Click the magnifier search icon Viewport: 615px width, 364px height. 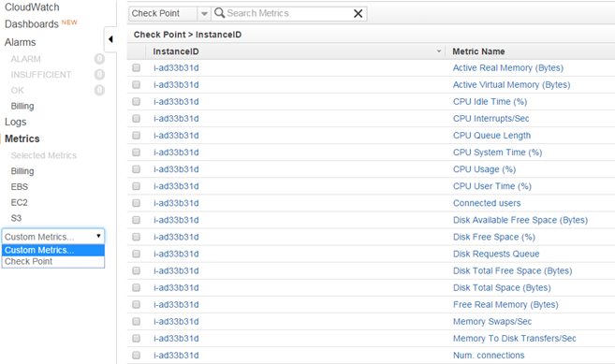(x=220, y=13)
